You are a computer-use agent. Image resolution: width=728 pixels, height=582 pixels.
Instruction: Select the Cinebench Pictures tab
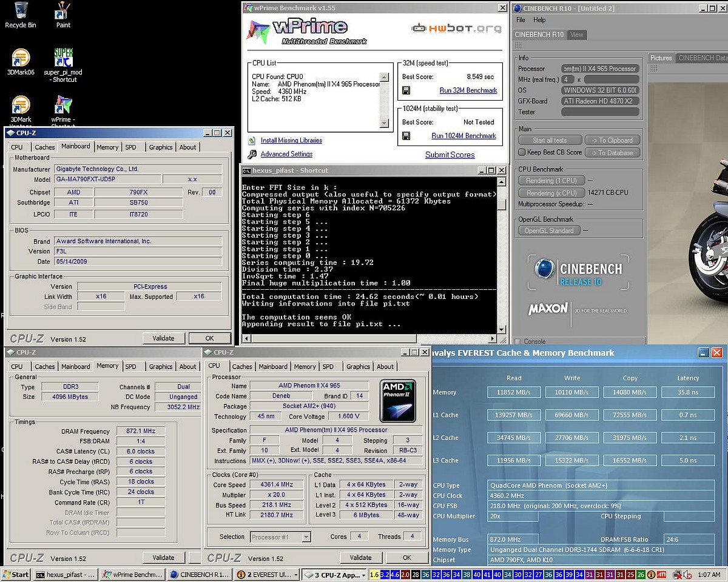coord(661,58)
